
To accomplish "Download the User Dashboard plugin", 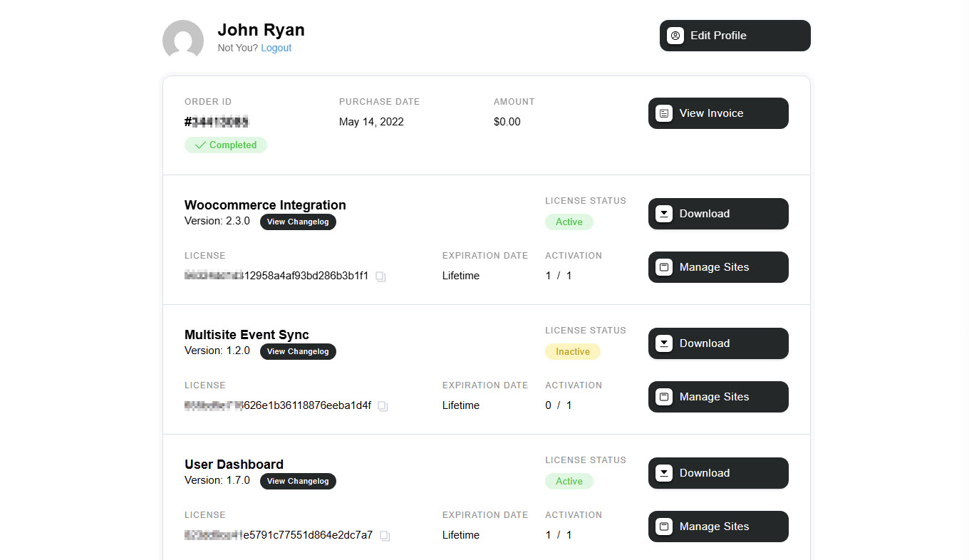I will click(x=718, y=473).
